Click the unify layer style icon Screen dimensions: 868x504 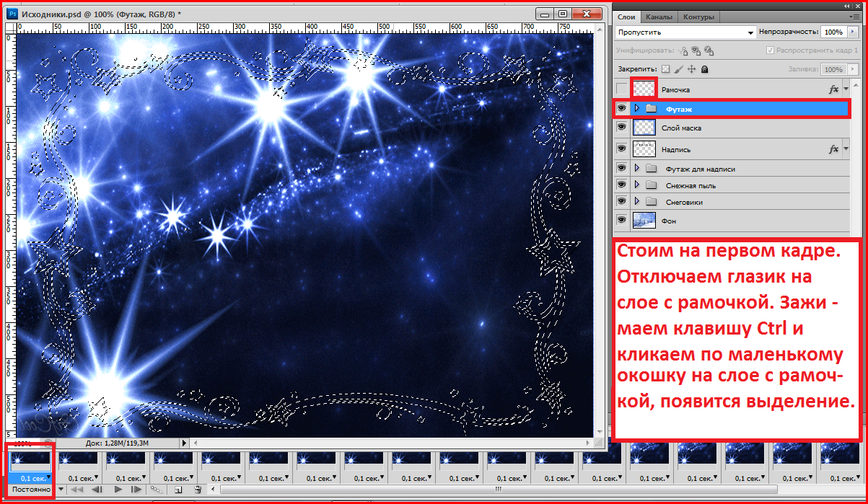tap(709, 50)
